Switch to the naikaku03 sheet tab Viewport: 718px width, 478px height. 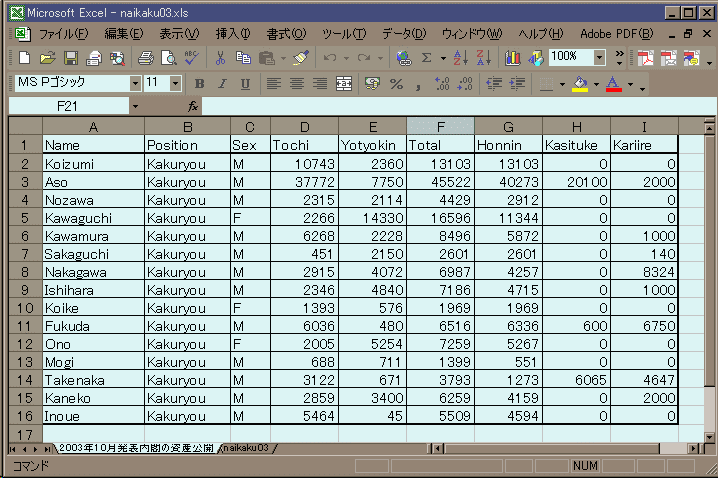[x=247, y=449]
